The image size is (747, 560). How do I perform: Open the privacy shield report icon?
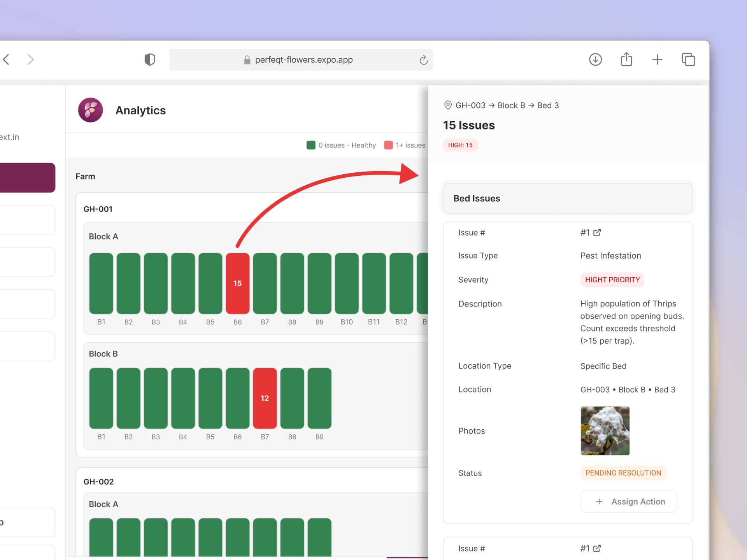pyautogui.click(x=150, y=59)
